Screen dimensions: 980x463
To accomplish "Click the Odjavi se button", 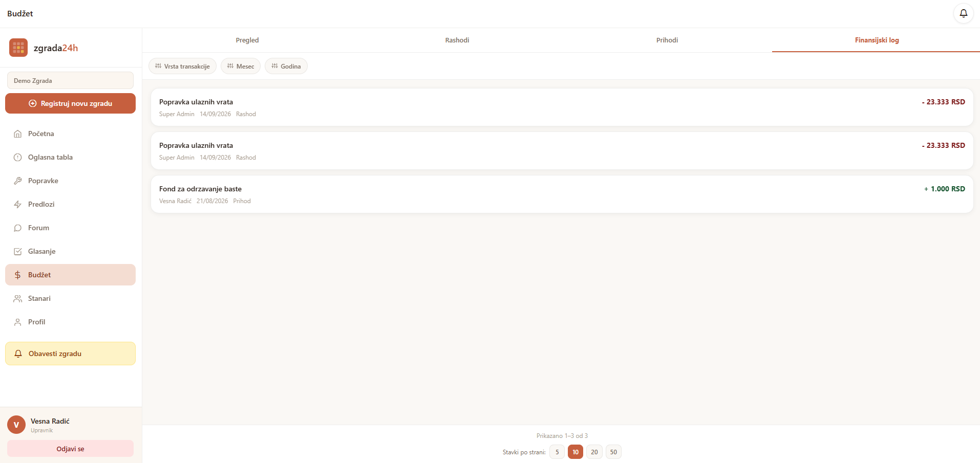I will (x=70, y=449).
